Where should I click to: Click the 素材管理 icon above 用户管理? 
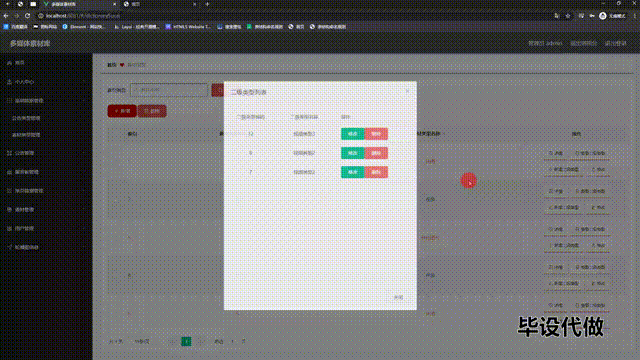pos(9,209)
